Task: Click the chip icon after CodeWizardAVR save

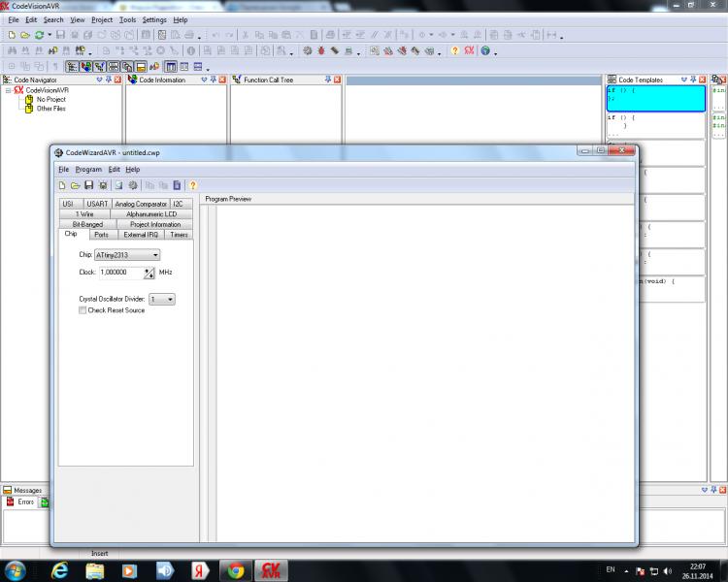Action: 103,185
